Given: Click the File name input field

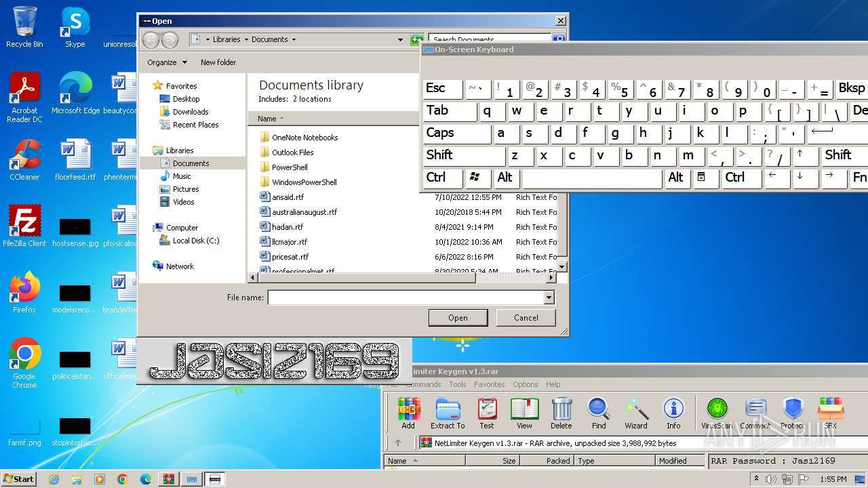Looking at the screenshot, I should (406, 298).
